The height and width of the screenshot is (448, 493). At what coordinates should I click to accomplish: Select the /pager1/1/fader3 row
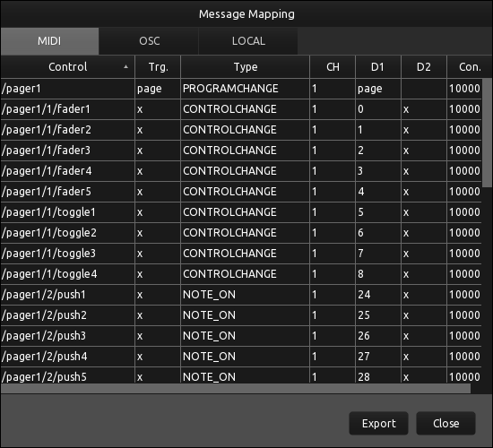[x=241, y=151]
